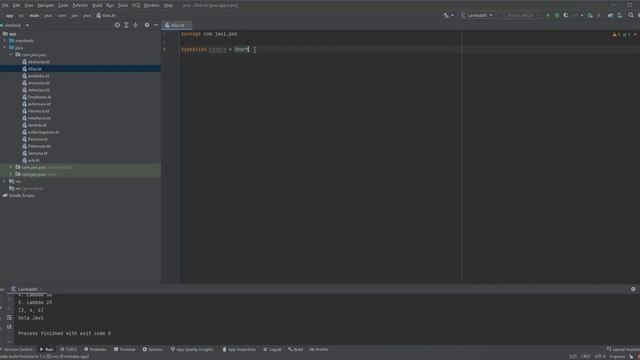Screen dimensions: 640x360
Task: Open the Android project view dropdown
Action: [16, 25]
